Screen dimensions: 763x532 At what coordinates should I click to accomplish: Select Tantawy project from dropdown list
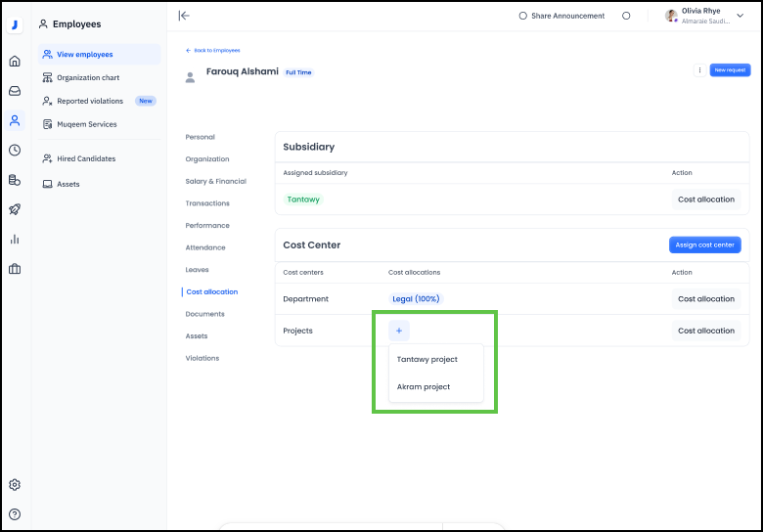[x=427, y=359]
